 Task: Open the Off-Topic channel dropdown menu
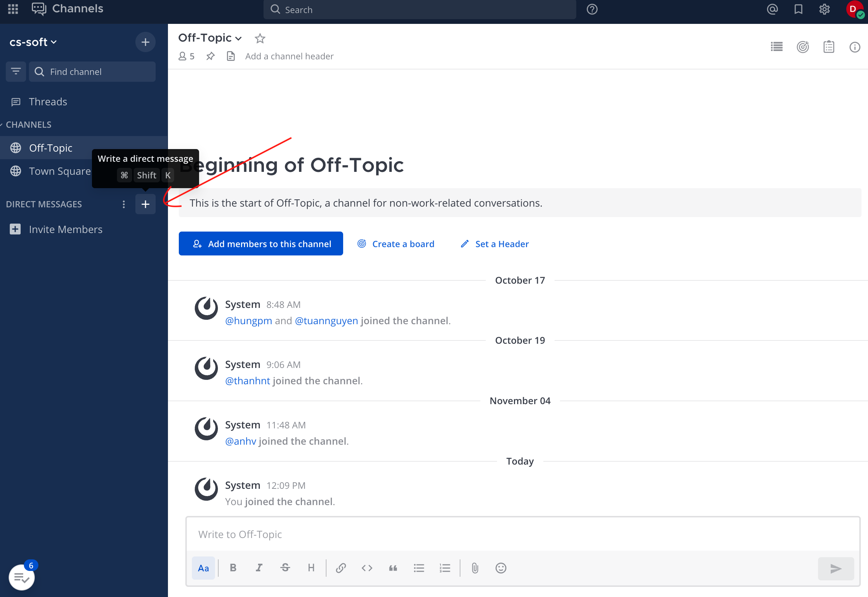point(210,38)
